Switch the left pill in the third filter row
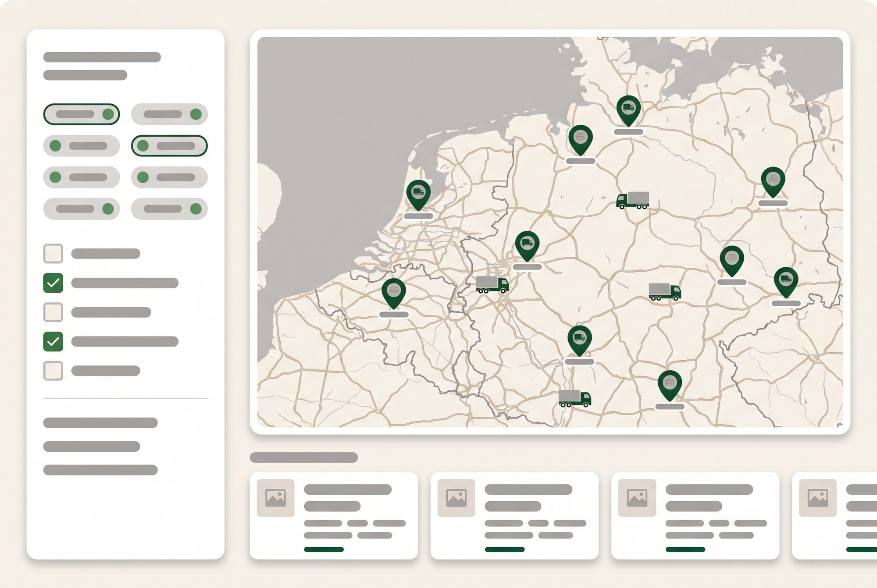Image resolution: width=877 pixels, height=588 pixels. coord(82,177)
